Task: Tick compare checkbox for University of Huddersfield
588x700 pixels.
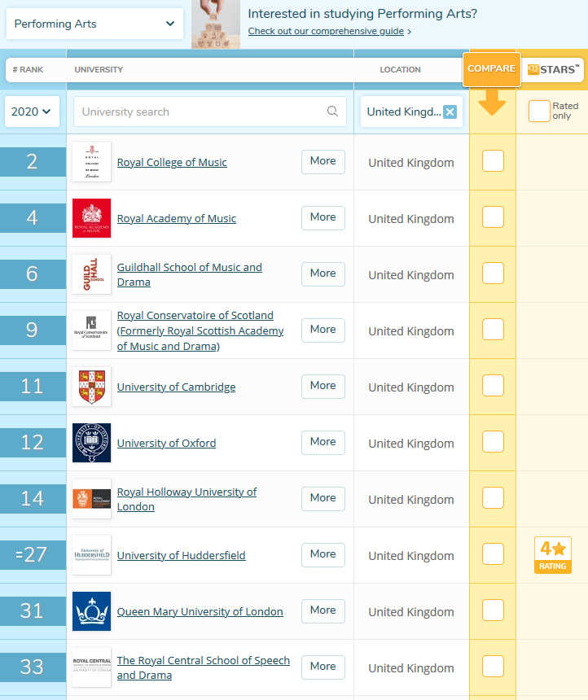Action: point(493,554)
